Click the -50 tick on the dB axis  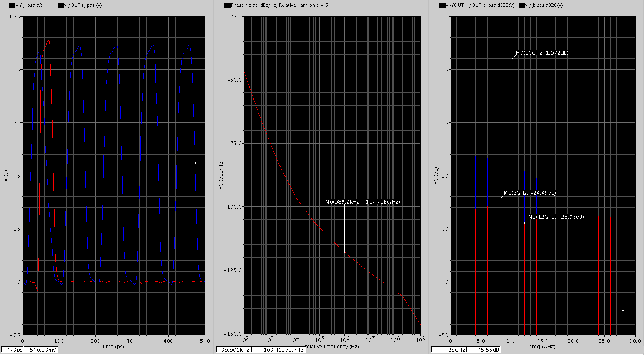444,335
